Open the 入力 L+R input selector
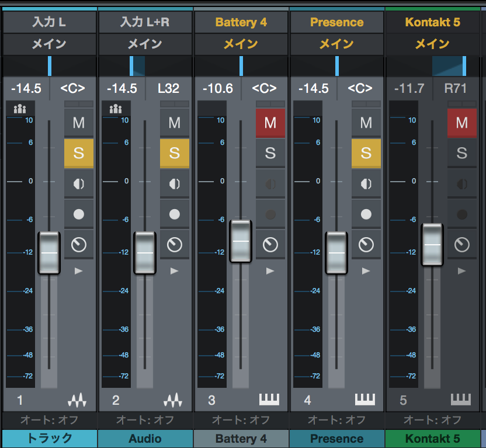Image resolution: width=486 pixels, height=448 pixels. 145,22
